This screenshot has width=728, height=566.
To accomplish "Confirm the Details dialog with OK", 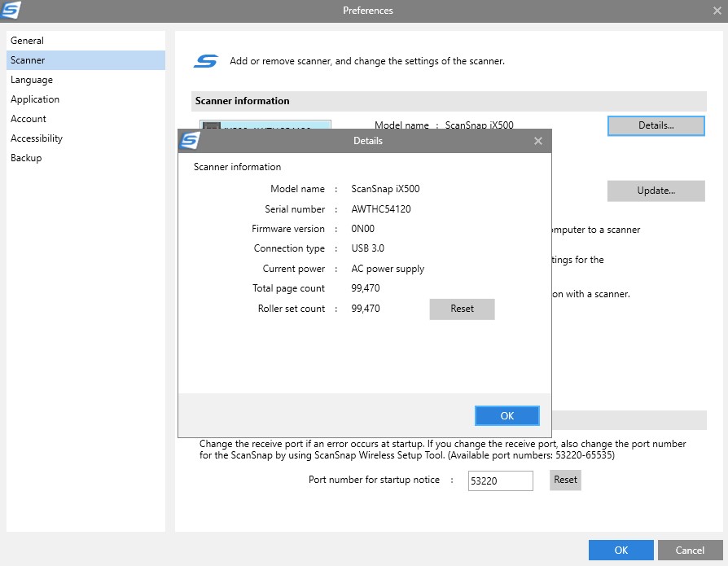I will [x=507, y=416].
